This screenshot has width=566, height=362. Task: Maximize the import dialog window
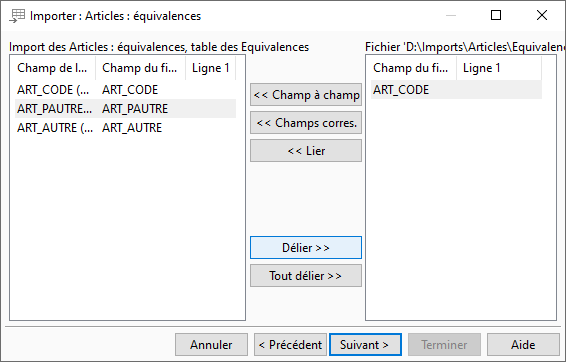[496, 15]
